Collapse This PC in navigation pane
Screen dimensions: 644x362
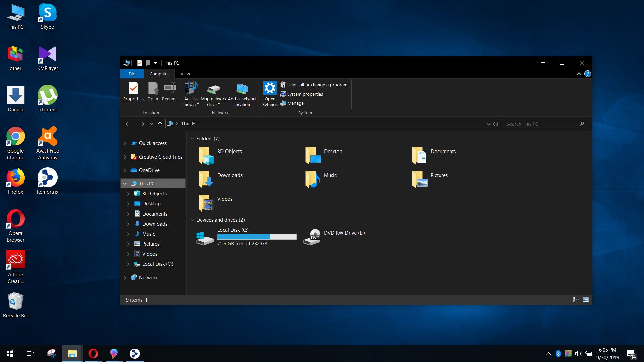pyautogui.click(x=125, y=184)
